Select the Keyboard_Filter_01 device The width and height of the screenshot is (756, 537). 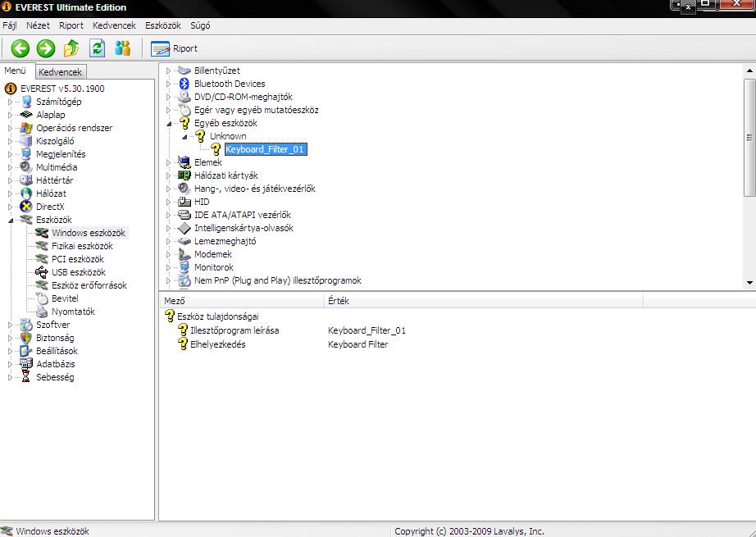[265, 149]
